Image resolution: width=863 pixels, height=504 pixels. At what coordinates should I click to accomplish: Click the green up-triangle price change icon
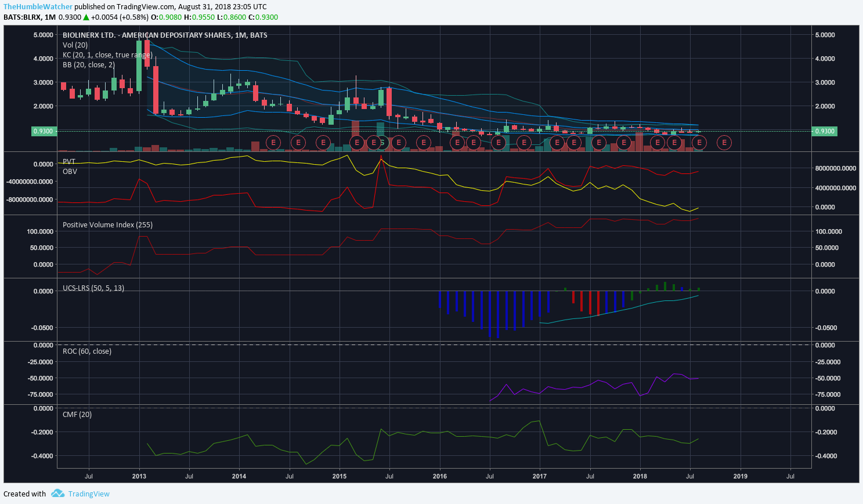(86, 17)
